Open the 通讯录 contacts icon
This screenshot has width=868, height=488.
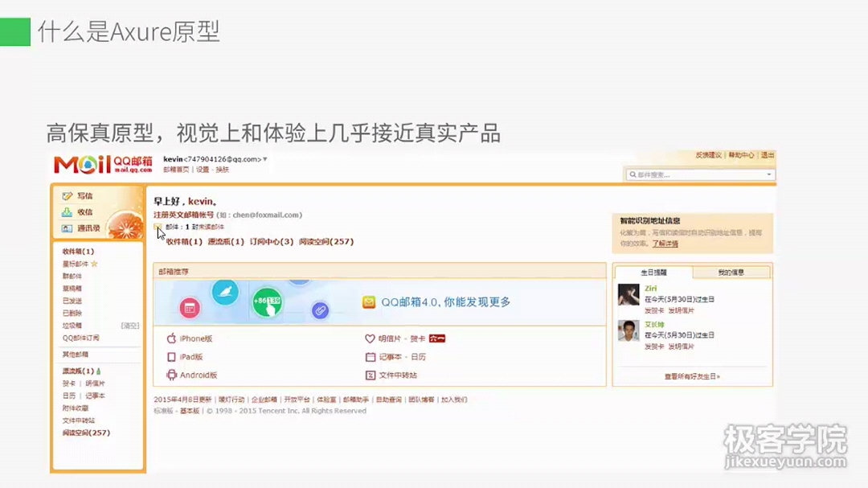[67, 228]
